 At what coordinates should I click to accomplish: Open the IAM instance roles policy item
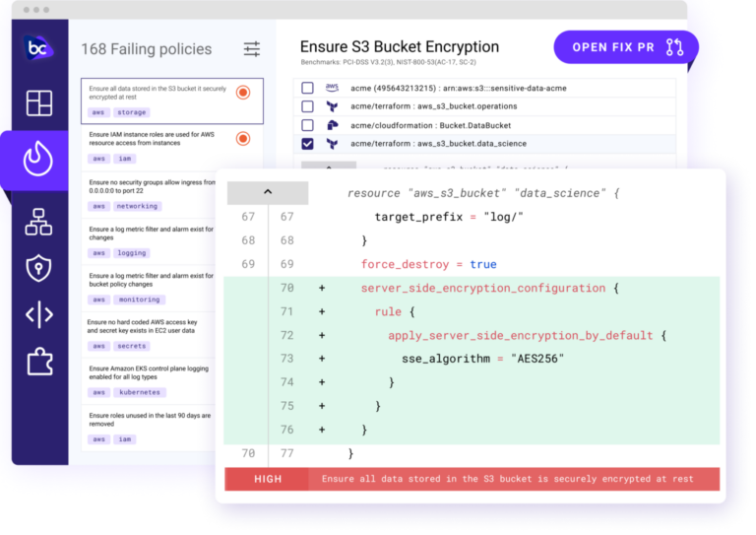[x=172, y=147]
